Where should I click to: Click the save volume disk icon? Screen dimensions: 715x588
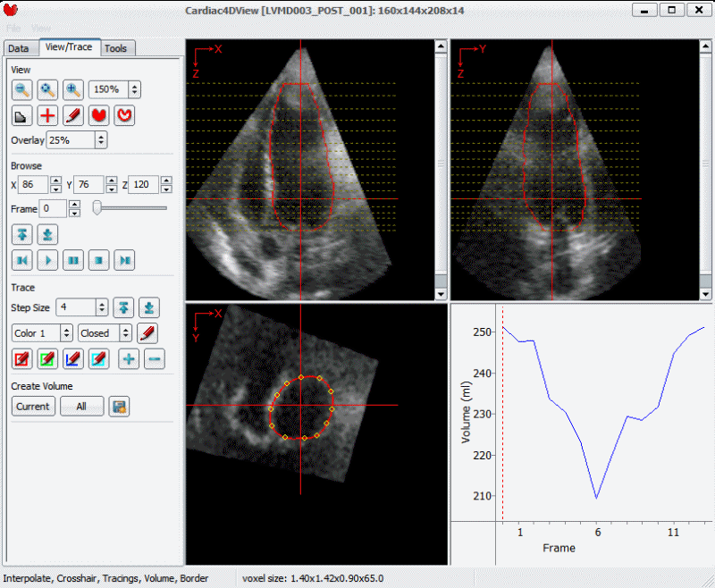pyautogui.click(x=119, y=407)
